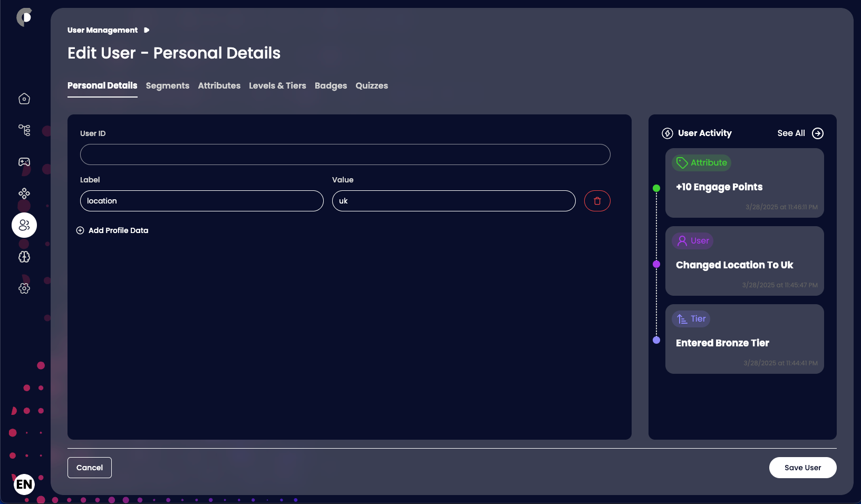Open the settings gear icon in the sidebar
Image resolution: width=861 pixels, height=504 pixels.
[x=24, y=288]
